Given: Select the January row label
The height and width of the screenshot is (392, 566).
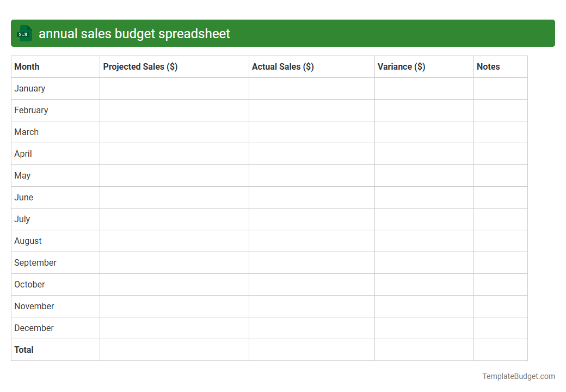Looking at the screenshot, I should click(x=29, y=88).
